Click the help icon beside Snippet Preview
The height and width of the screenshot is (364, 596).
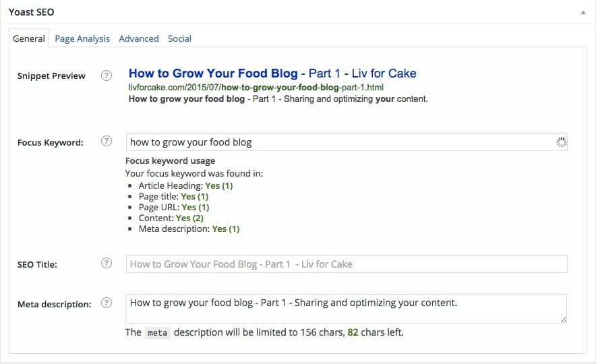pyautogui.click(x=107, y=75)
